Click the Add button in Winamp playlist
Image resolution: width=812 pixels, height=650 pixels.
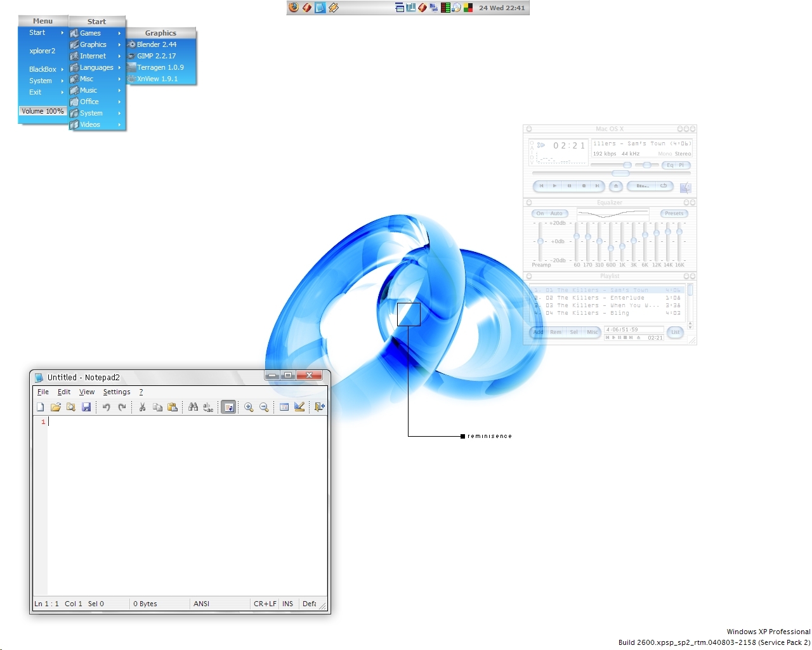539,332
